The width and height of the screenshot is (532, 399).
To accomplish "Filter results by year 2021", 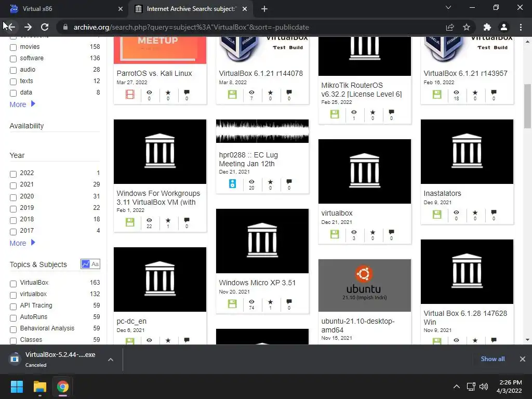I will click(x=13, y=185).
